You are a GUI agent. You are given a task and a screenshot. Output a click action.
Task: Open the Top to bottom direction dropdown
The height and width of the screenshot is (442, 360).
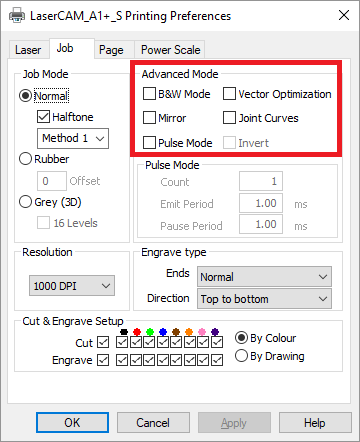264,299
